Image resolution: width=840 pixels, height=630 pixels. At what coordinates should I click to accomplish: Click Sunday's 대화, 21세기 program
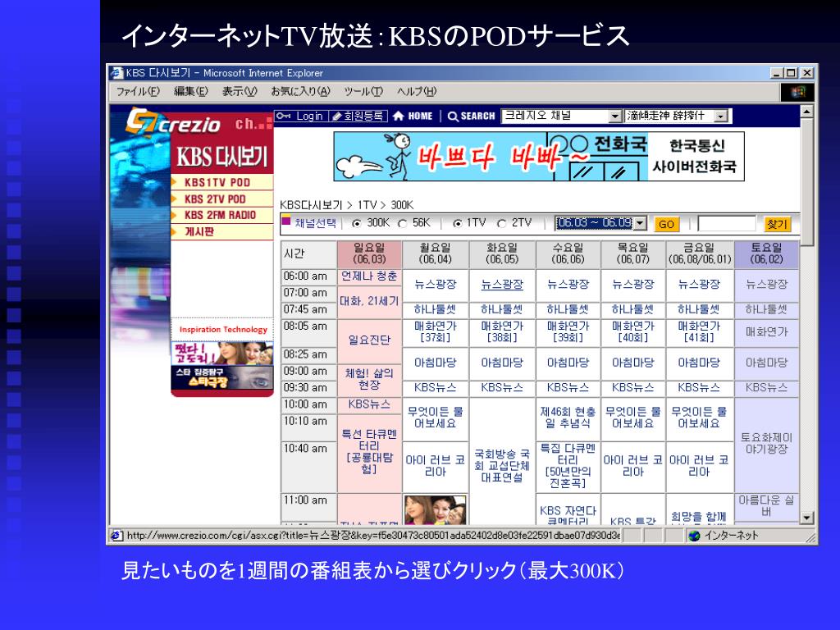tap(369, 301)
